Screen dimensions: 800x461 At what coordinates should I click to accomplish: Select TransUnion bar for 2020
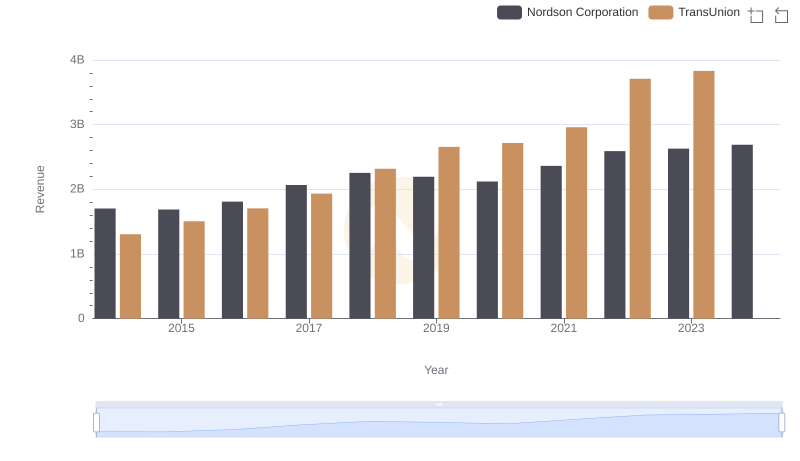(x=512, y=231)
